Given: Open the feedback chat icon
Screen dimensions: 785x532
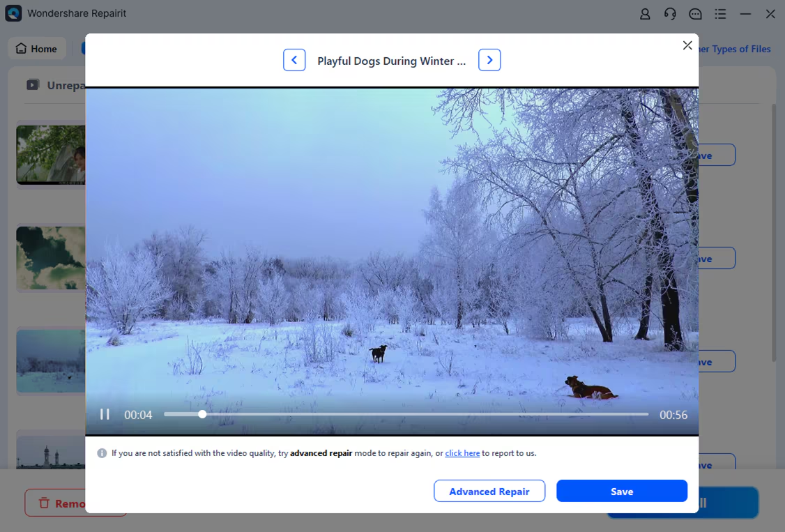Looking at the screenshot, I should click(695, 14).
